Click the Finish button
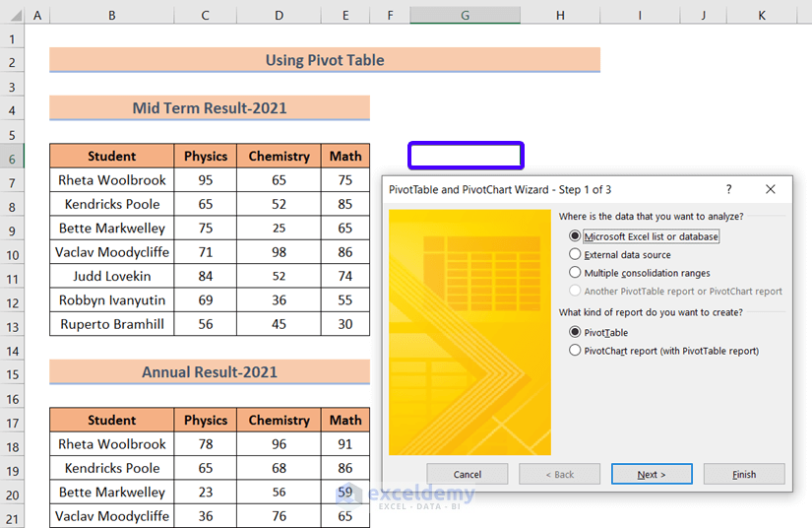 pos(744,474)
